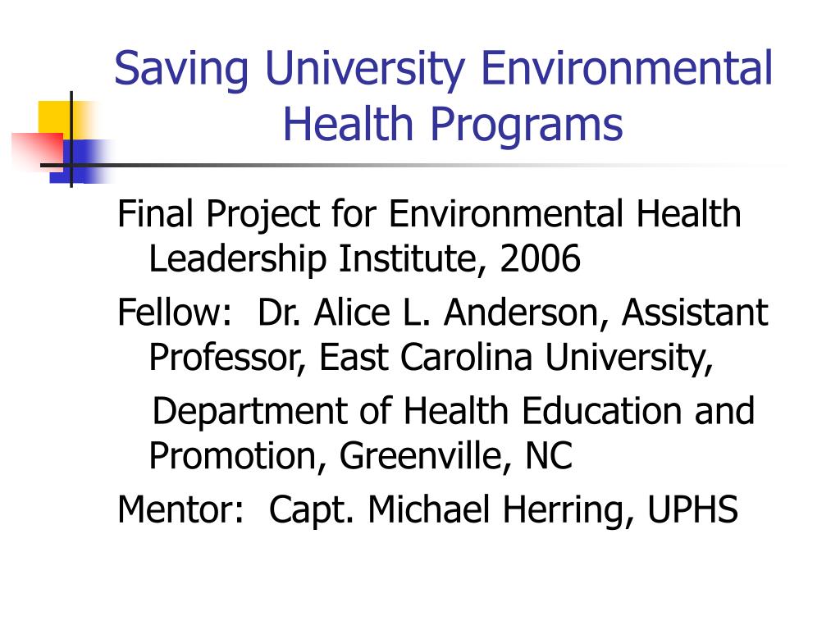Click the "Leadership Institute, 2006" text
Screen dimensions: 840x630
coord(364,259)
